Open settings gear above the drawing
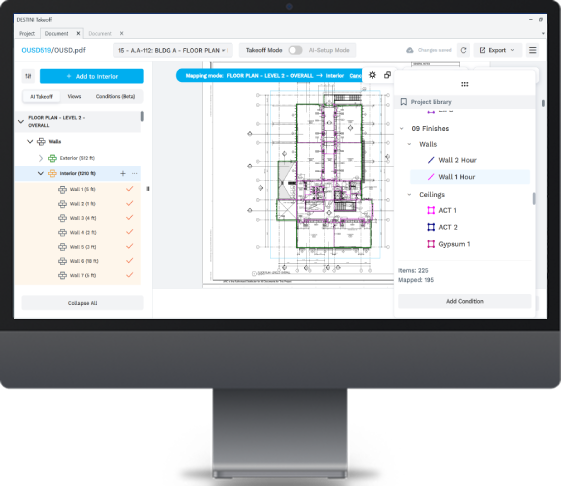The height and width of the screenshot is (486, 561). (x=372, y=75)
